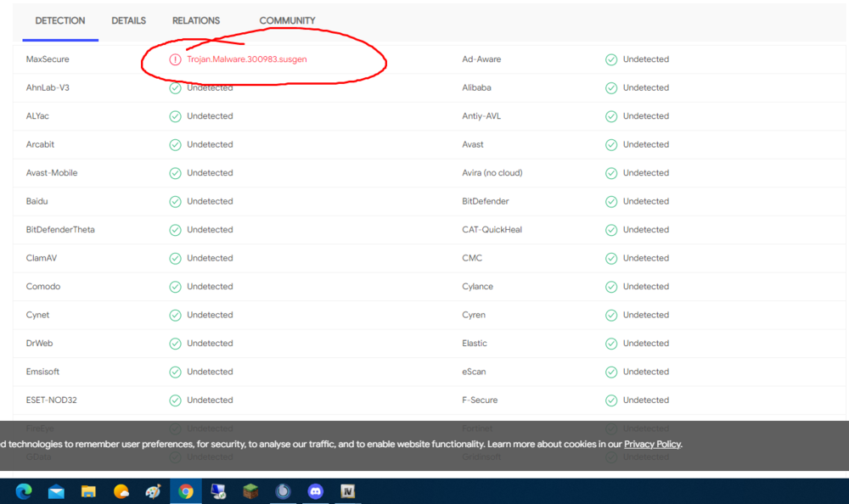Click the green check icon for Cyren

point(611,315)
